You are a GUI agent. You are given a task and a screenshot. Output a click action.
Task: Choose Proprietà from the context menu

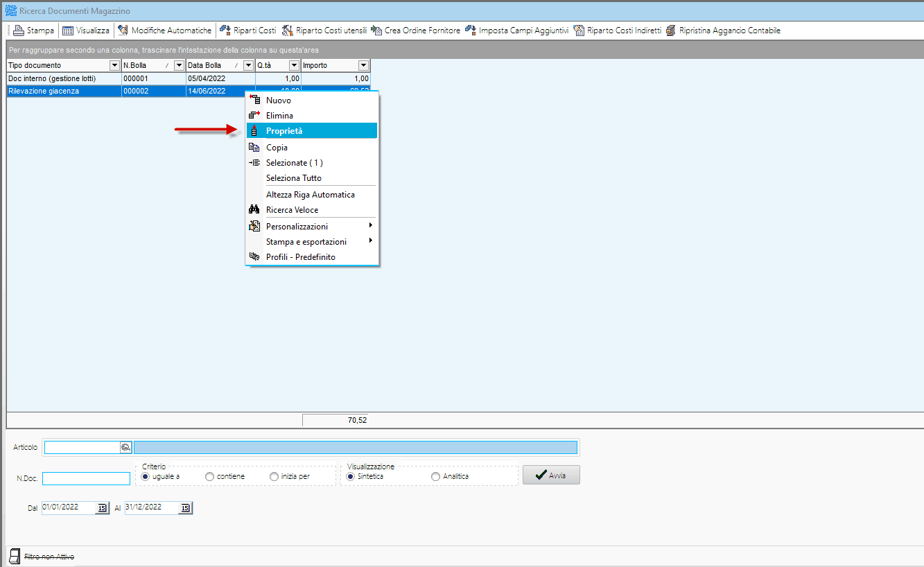(x=312, y=131)
